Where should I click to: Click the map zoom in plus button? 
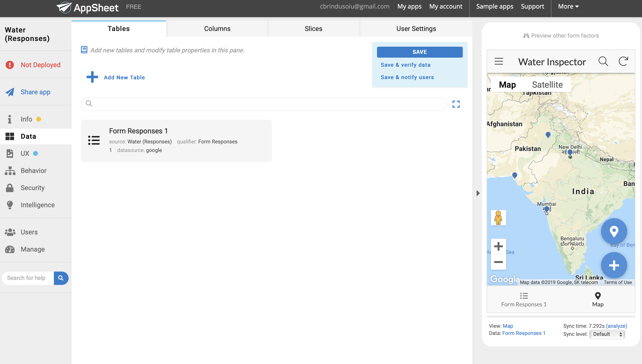[x=498, y=246]
